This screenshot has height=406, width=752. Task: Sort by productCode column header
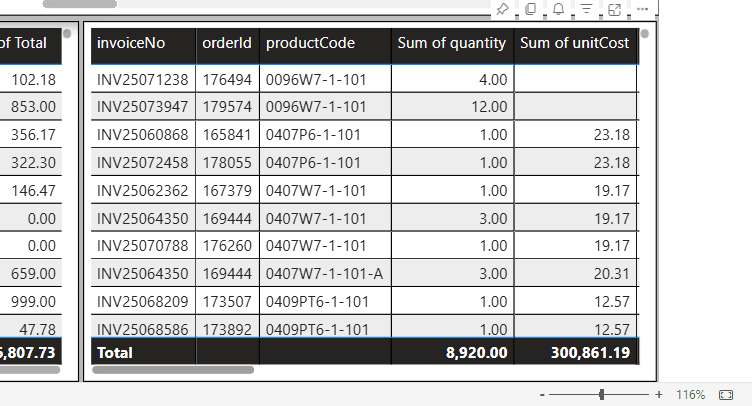pos(310,43)
